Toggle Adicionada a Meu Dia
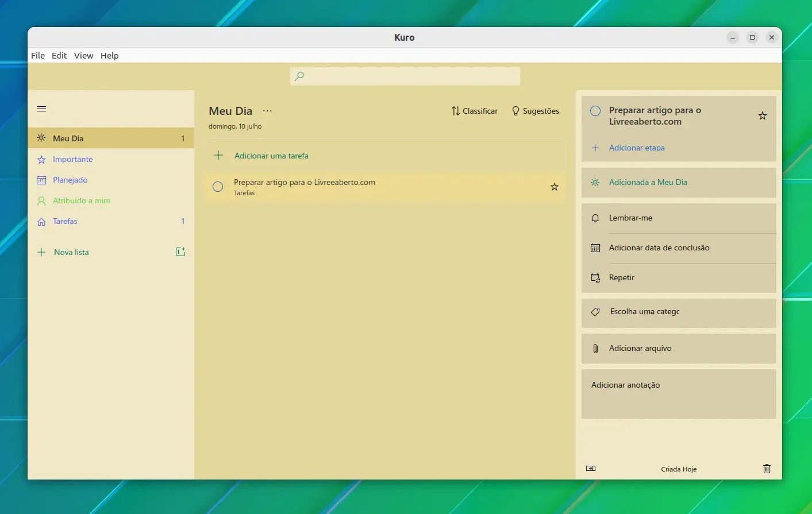812x514 pixels. pos(679,183)
